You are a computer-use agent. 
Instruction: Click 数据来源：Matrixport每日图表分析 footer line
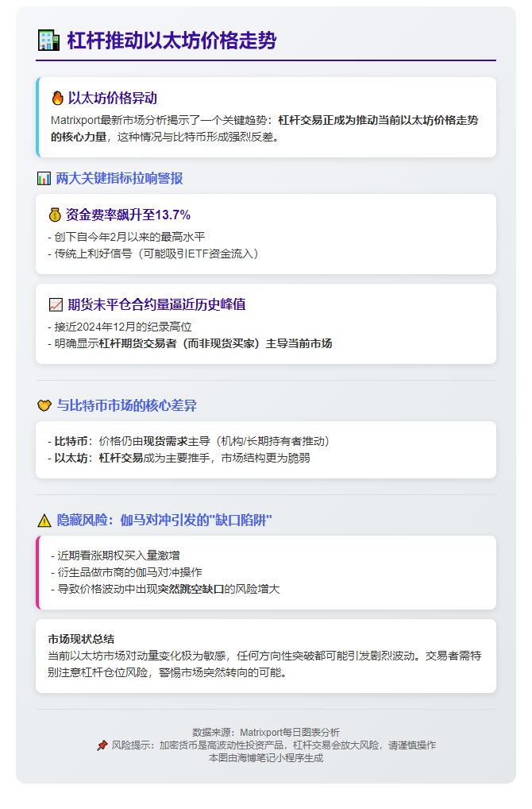click(266, 733)
